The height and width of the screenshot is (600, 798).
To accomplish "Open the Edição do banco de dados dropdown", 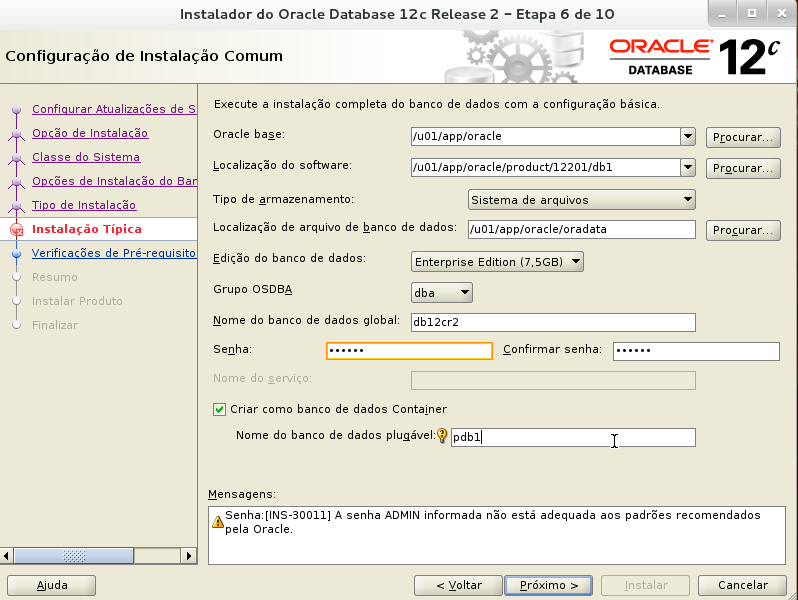I will [497, 262].
